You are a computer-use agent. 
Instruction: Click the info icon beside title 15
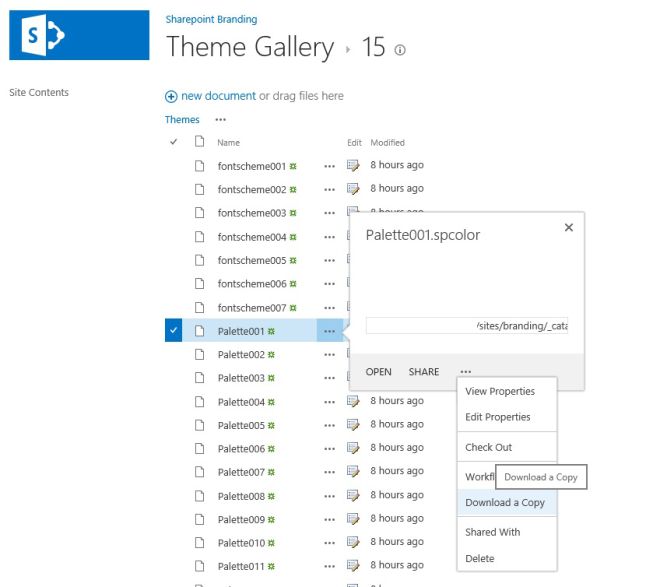pos(401,50)
